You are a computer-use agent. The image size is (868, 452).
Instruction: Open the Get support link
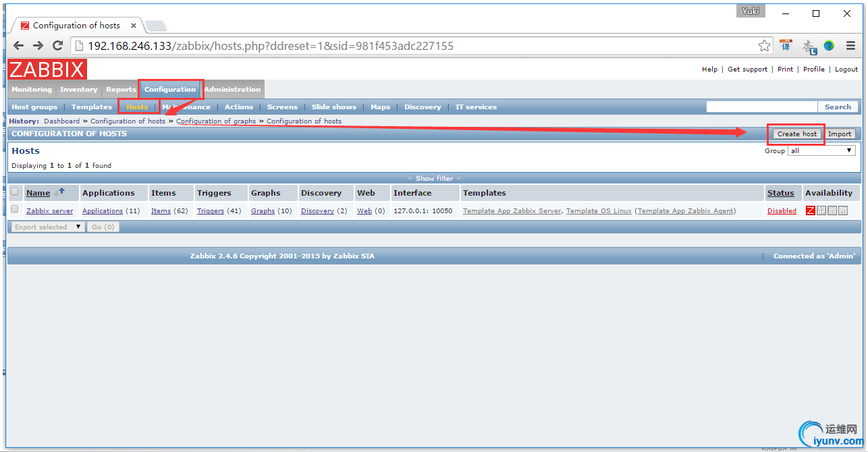click(x=747, y=69)
